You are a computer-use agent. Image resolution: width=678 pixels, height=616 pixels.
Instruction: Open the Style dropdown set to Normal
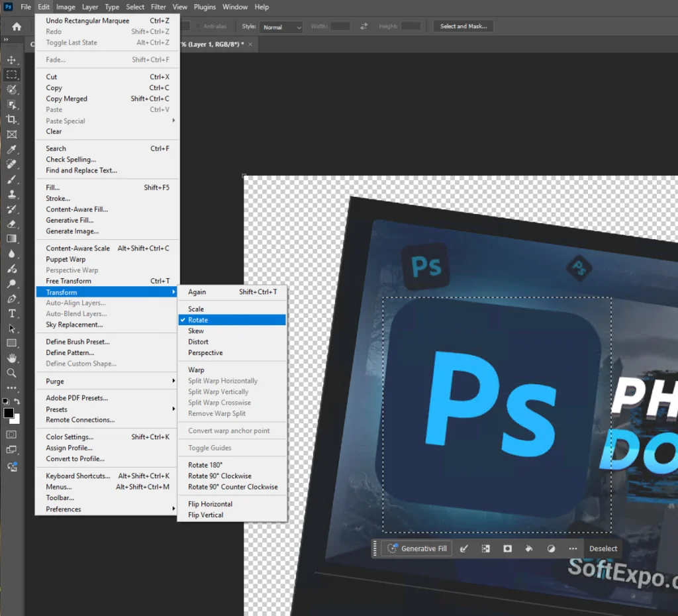tap(281, 27)
